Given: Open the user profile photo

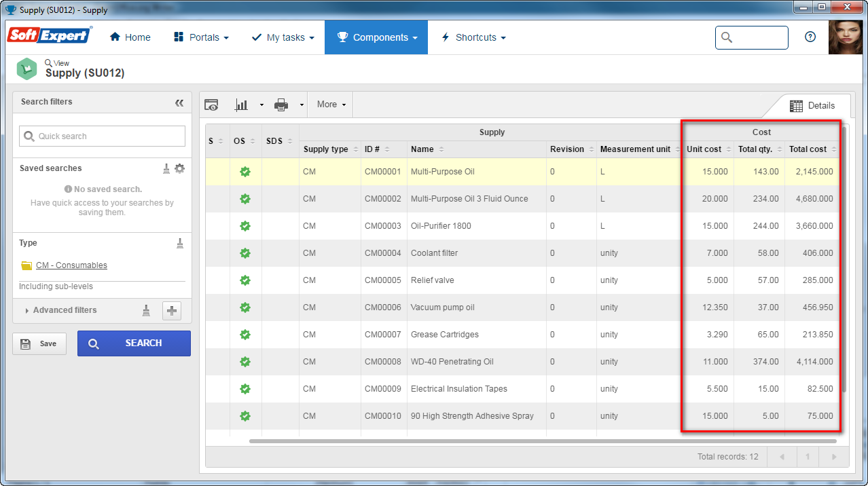Looking at the screenshot, I should 846,37.
